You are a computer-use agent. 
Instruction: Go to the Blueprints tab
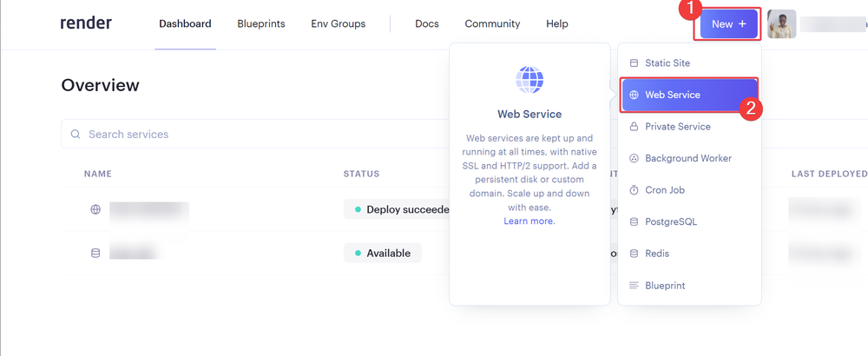[261, 23]
